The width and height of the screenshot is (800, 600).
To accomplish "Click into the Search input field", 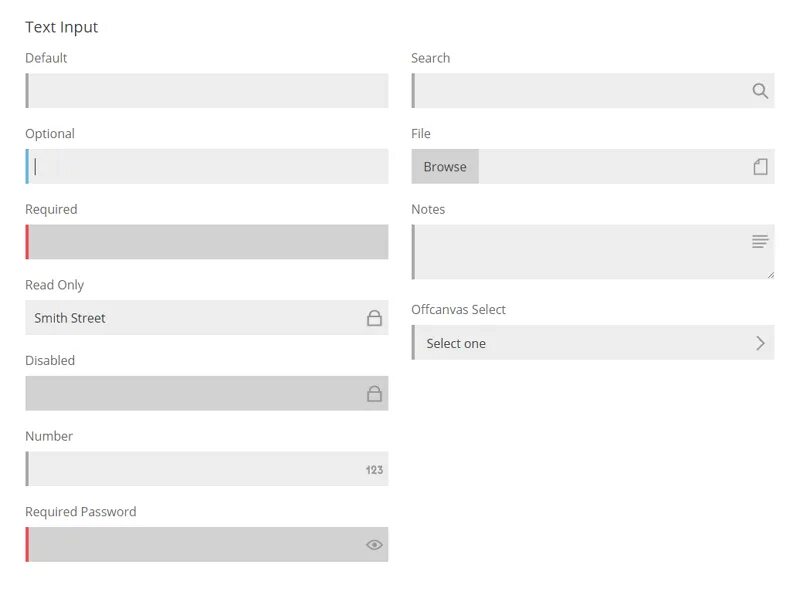I will tap(580, 91).
